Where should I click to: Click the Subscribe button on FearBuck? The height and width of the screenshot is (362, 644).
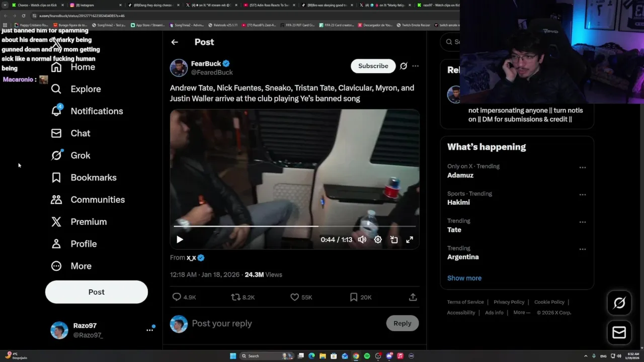[373, 66]
